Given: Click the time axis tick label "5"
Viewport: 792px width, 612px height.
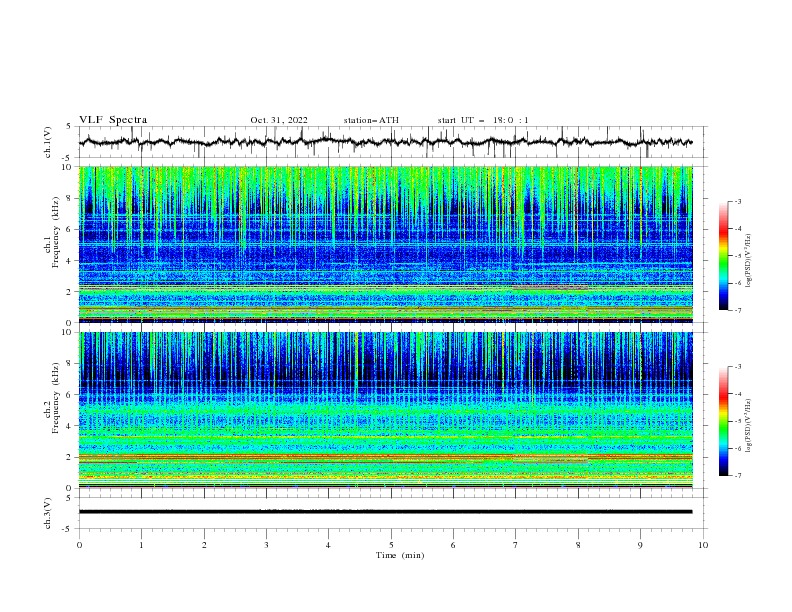Looking at the screenshot, I should tap(391, 545).
